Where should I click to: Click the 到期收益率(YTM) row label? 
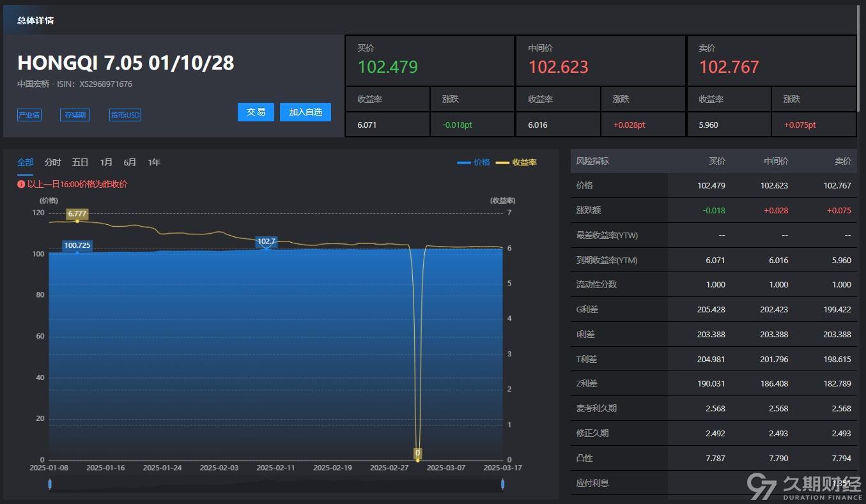pyautogui.click(x=607, y=260)
